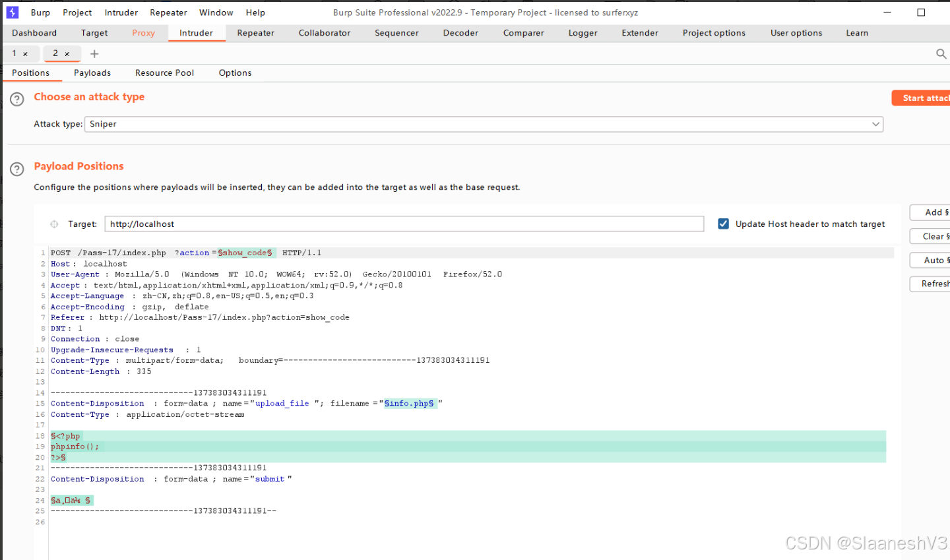Open the Logger tab

583,33
